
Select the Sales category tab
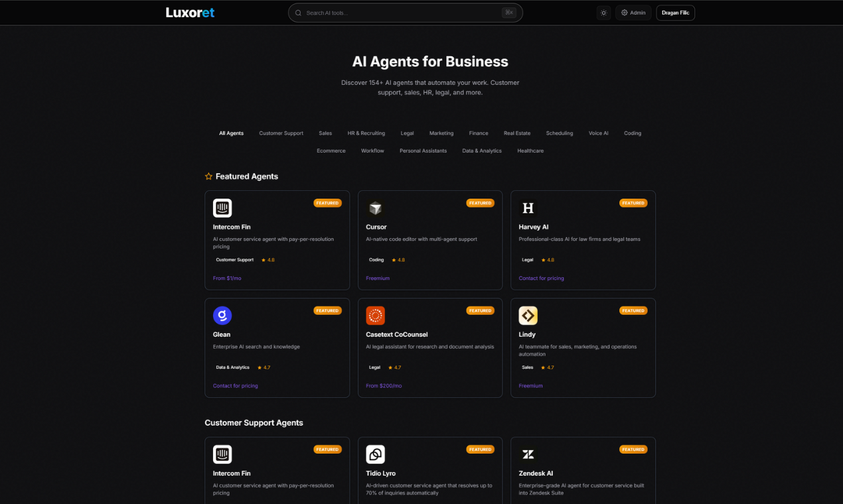pos(325,133)
